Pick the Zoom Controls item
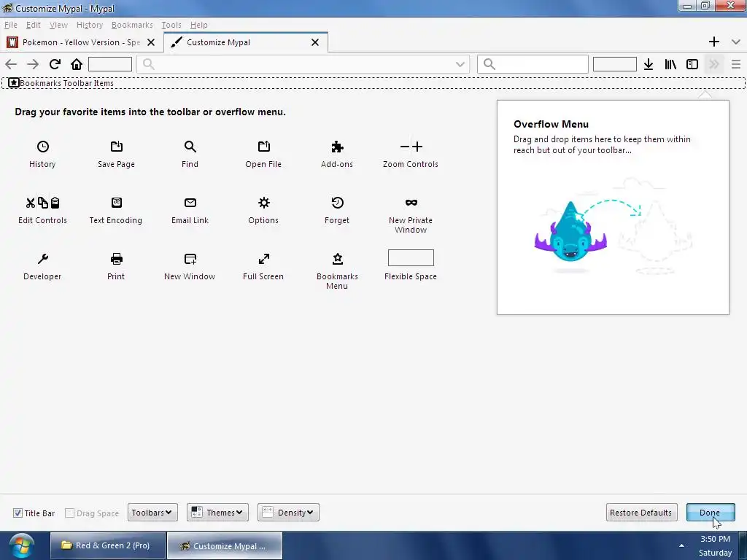The width and height of the screenshot is (747, 560). click(410, 154)
